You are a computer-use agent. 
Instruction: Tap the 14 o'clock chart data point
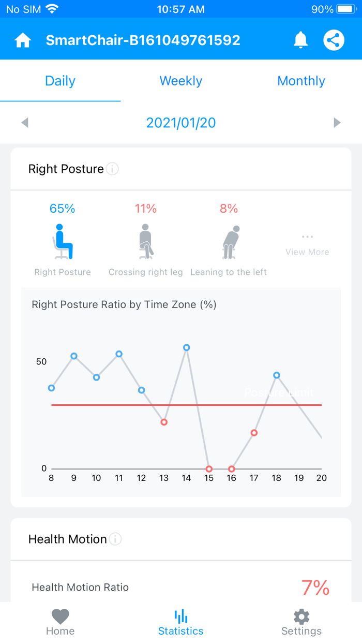187,347
